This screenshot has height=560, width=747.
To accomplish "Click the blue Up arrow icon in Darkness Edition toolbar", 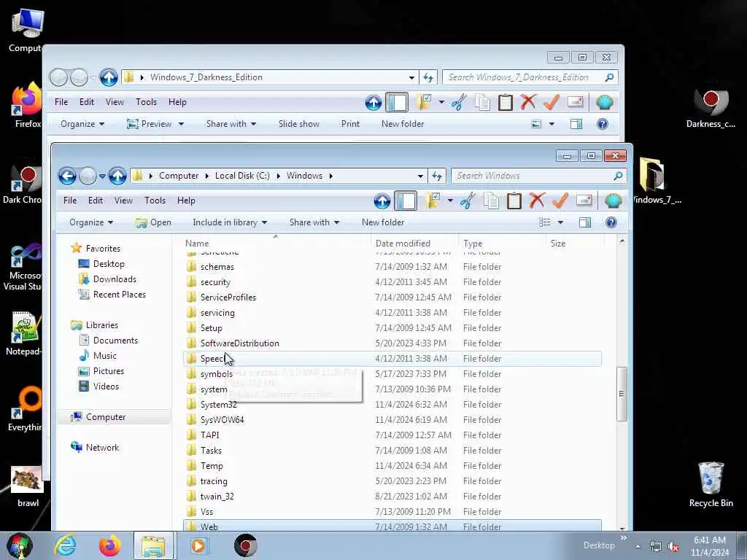I will 373,102.
